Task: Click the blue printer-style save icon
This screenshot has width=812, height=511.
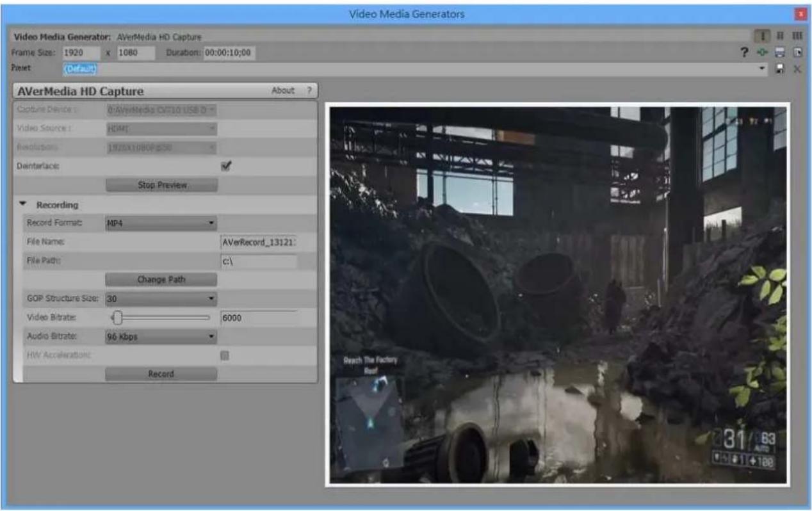Action: click(779, 53)
